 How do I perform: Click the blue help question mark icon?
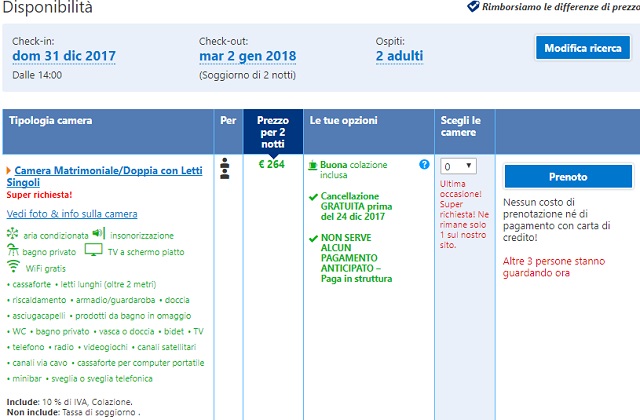424,164
